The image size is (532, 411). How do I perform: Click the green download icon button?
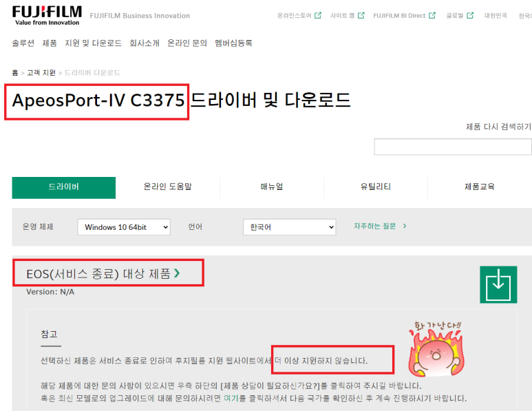(498, 284)
